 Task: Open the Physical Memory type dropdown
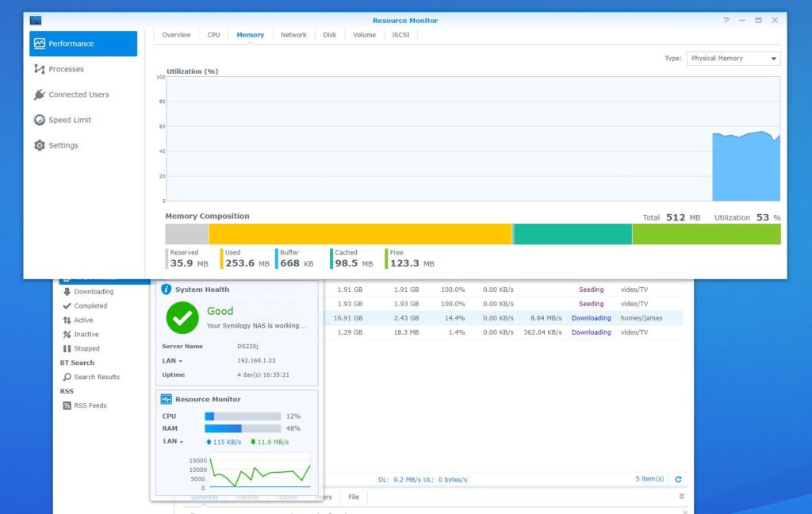[733, 58]
